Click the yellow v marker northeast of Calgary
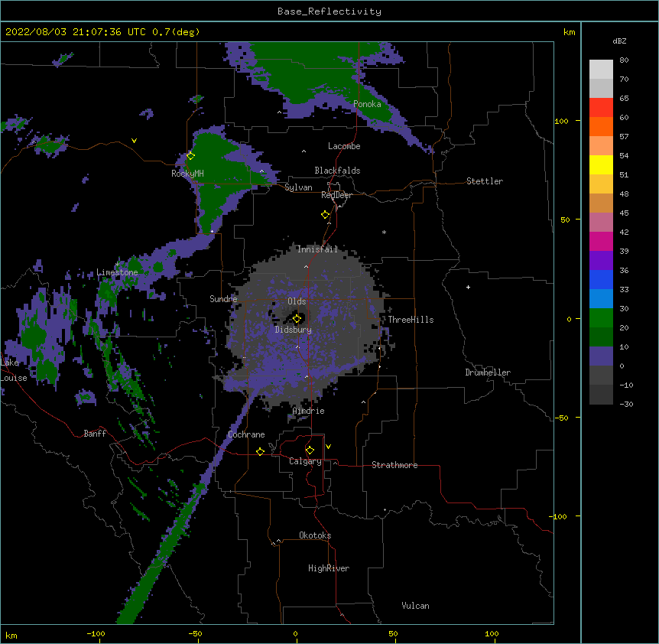The width and height of the screenshot is (659, 644). coord(328,447)
